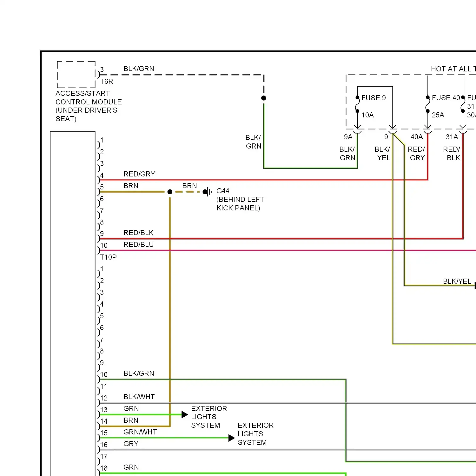Click BLK/GRN label on lower pin 10

pyautogui.click(x=139, y=373)
